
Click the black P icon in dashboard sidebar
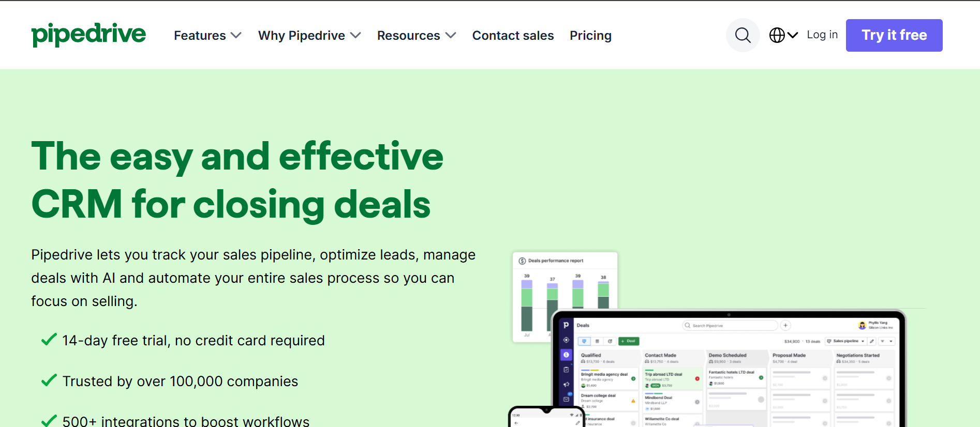pyautogui.click(x=566, y=325)
